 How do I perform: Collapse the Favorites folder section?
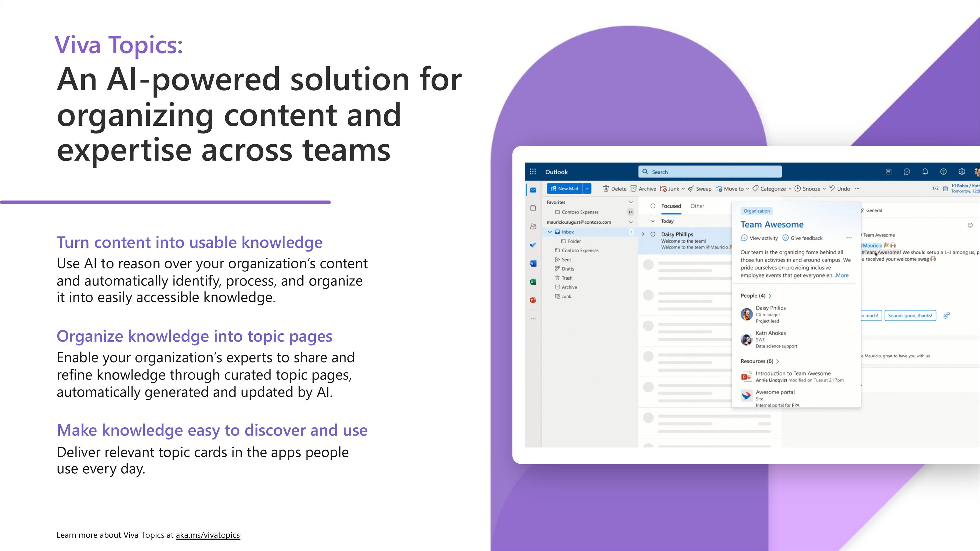pyautogui.click(x=630, y=202)
